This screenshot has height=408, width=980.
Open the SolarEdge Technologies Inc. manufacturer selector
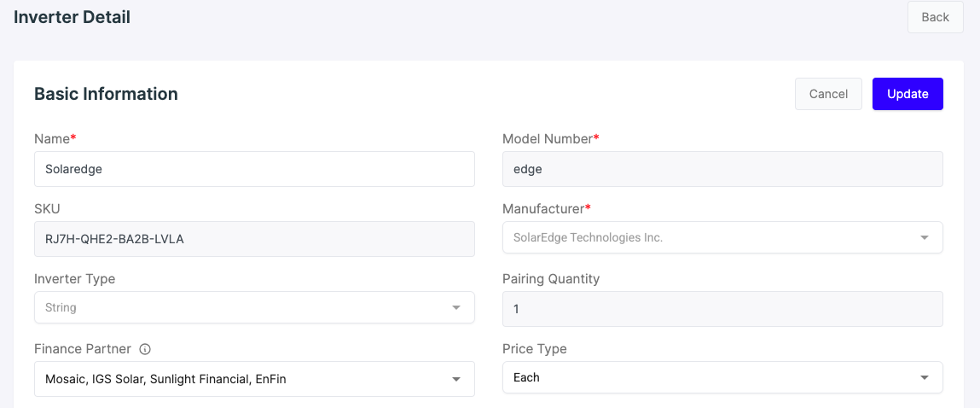tap(722, 238)
